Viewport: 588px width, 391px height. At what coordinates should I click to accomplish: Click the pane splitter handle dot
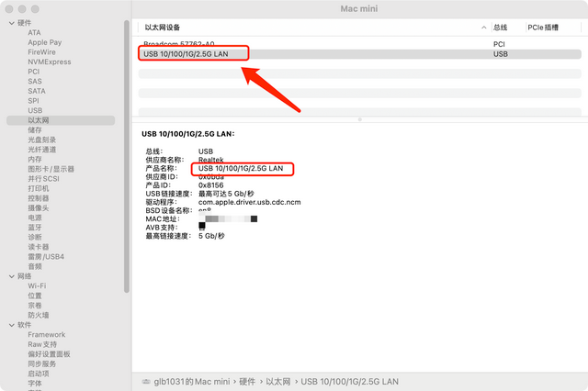click(360, 119)
